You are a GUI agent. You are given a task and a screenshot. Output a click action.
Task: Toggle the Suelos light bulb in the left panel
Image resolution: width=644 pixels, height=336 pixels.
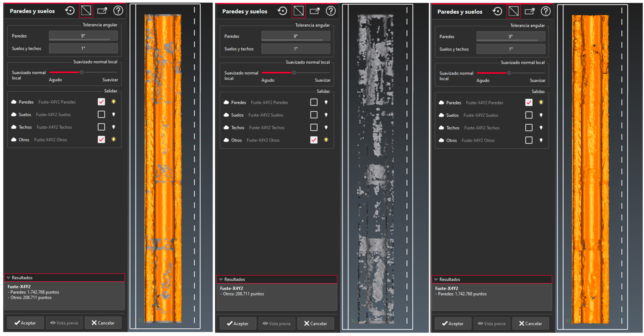coord(114,114)
